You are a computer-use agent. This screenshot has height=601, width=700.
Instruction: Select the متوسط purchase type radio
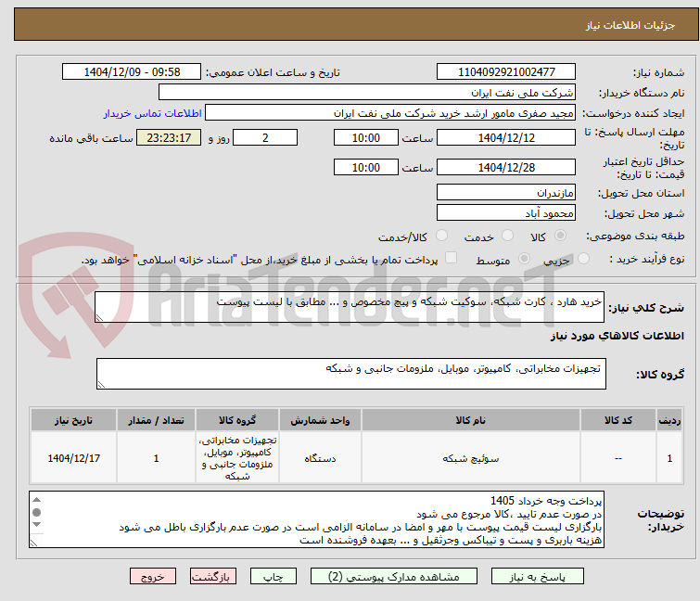524,259
